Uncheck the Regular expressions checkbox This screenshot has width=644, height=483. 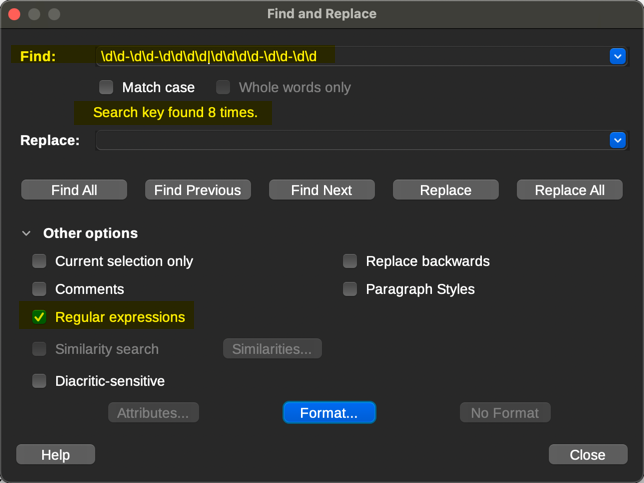(39, 317)
